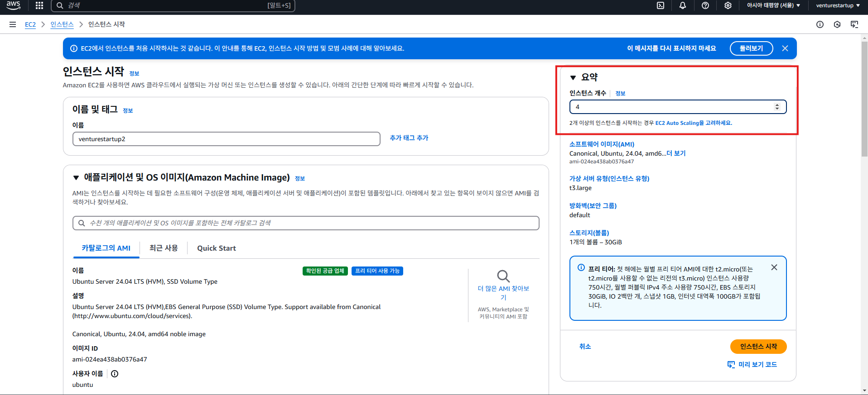Close the blue first-launch info banner
This screenshot has width=868, height=395.
click(785, 48)
